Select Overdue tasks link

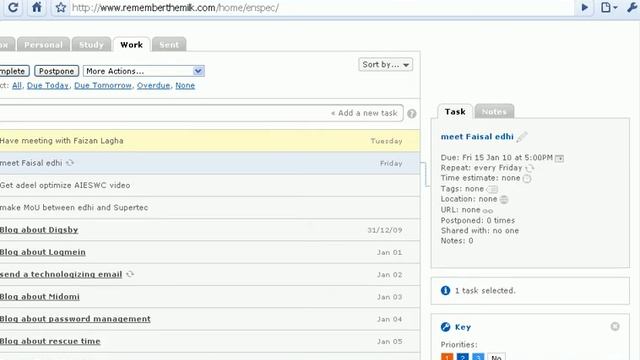pos(153,85)
